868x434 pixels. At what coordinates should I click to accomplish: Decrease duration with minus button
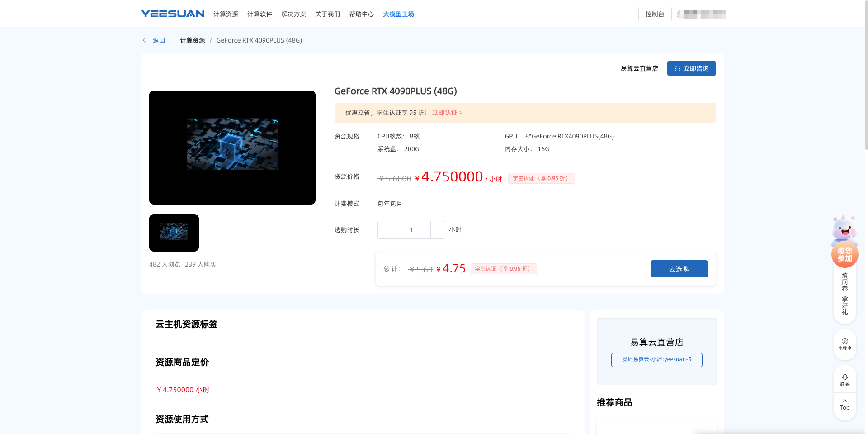(385, 230)
